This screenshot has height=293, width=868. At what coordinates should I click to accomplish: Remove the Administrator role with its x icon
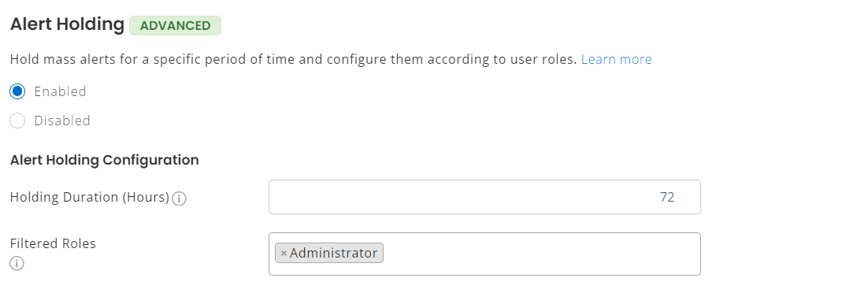point(284,253)
